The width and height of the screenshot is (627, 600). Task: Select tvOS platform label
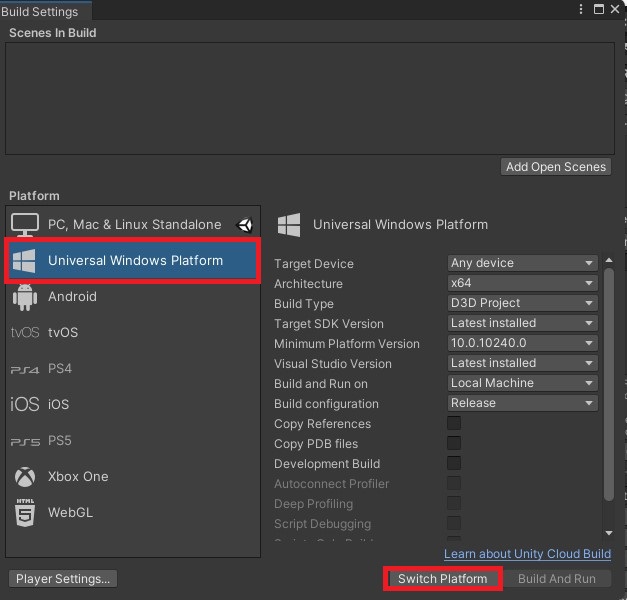pos(63,332)
